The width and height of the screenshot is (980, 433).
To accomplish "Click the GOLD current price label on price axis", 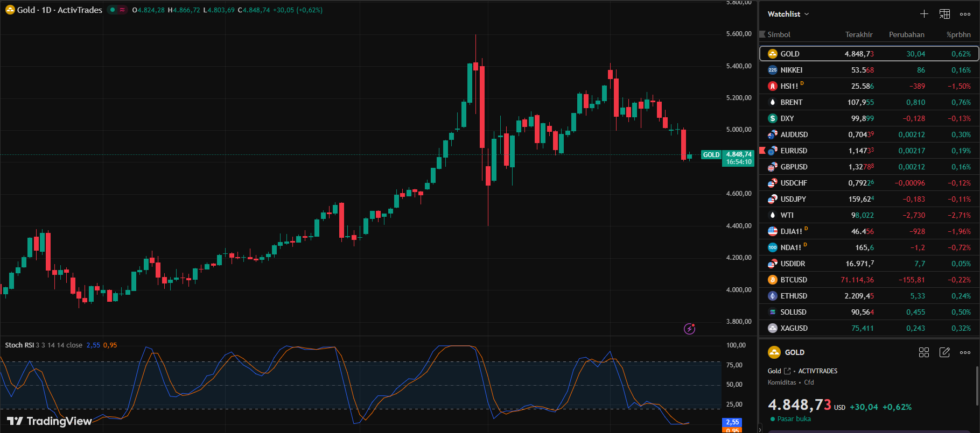I will (738, 158).
